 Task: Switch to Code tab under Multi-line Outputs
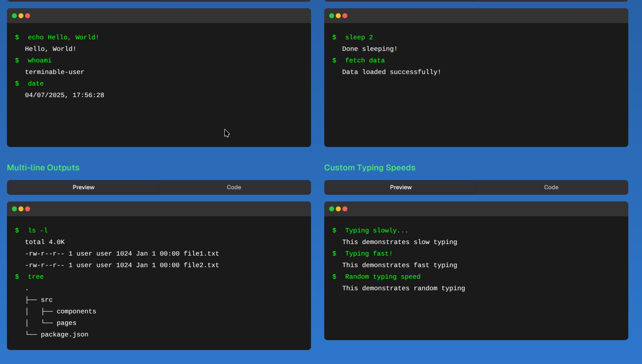tap(234, 187)
